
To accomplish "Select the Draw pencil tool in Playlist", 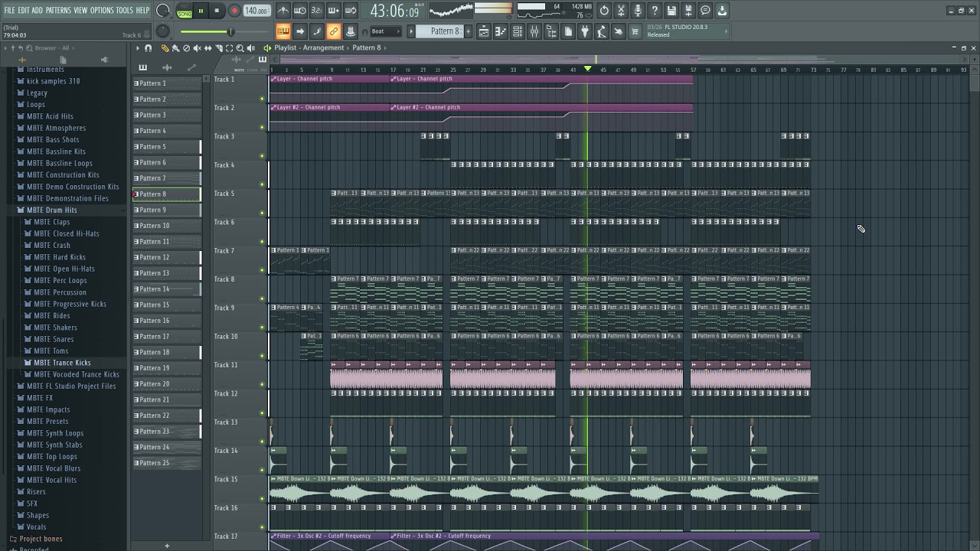I will 165,48.
